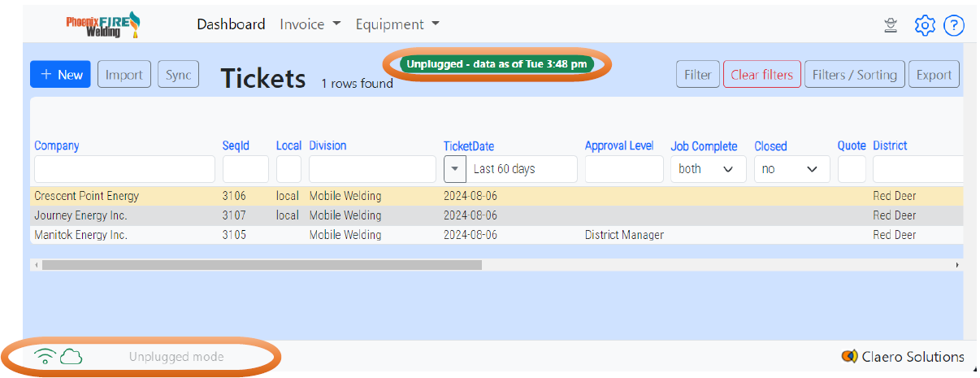
Task: Click the user badge icon in header
Action: 891,25
